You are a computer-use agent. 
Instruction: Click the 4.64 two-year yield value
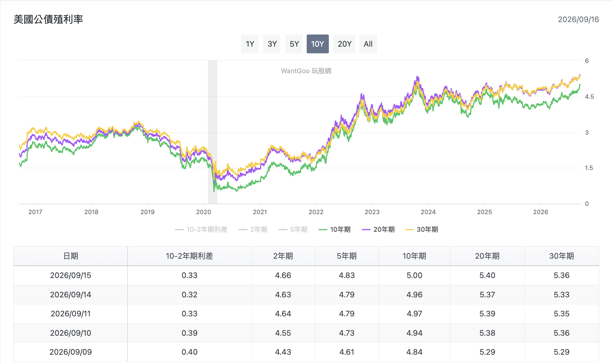[283, 314]
